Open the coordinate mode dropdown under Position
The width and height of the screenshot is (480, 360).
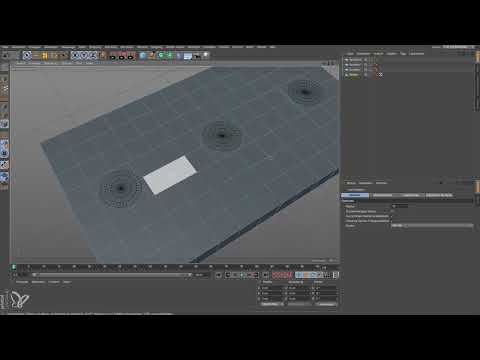[x=273, y=304]
